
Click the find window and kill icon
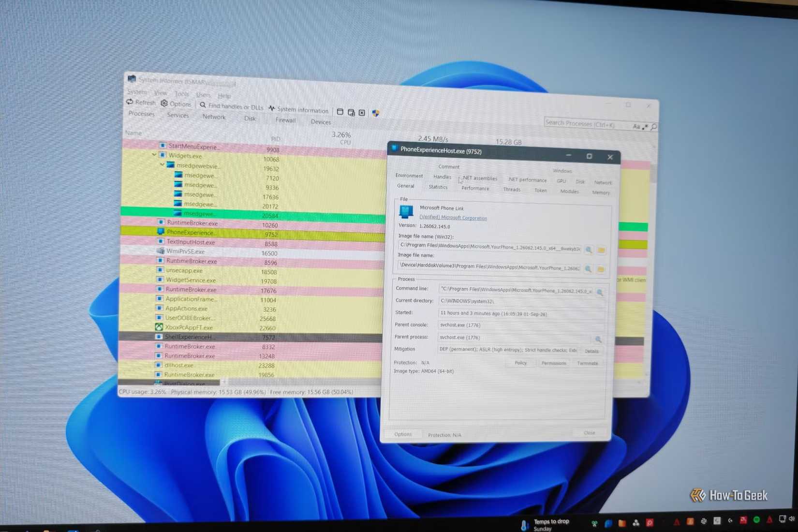click(x=362, y=113)
